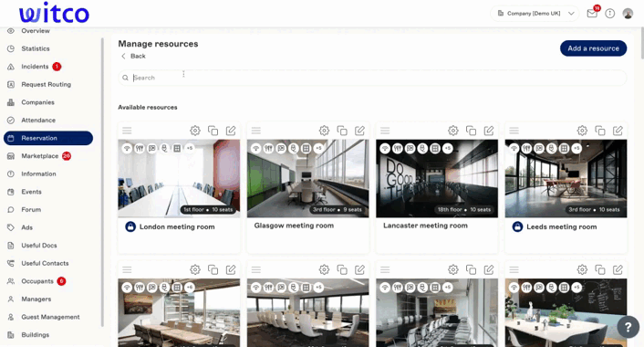Open Guest Management in sidebar
The width and height of the screenshot is (644, 347).
click(x=50, y=317)
